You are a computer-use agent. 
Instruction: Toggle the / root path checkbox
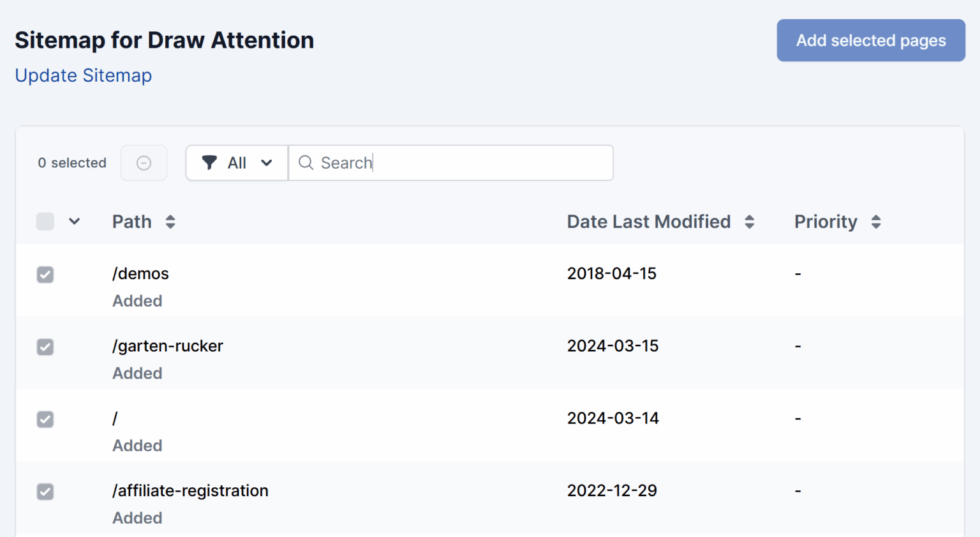(45, 420)
